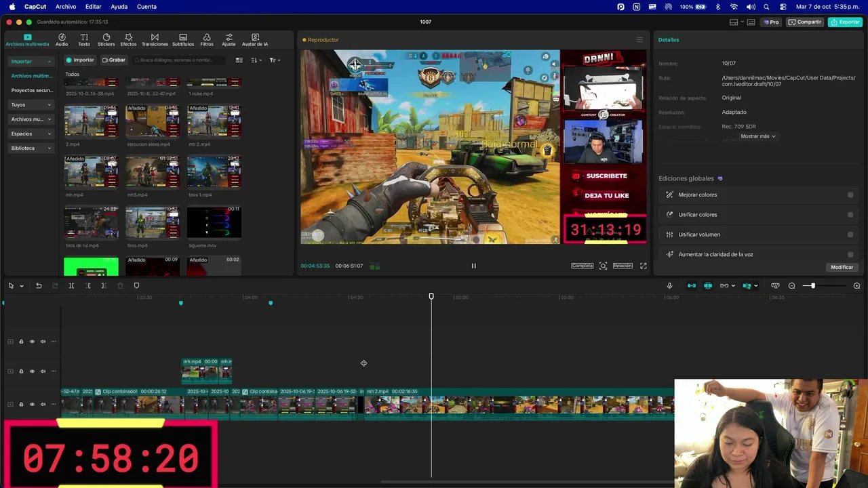Viewport: 868px width, 488px height.
Task: Select the ejecucion alexa.mp4 thumbnail
Action: coord(153,121)
